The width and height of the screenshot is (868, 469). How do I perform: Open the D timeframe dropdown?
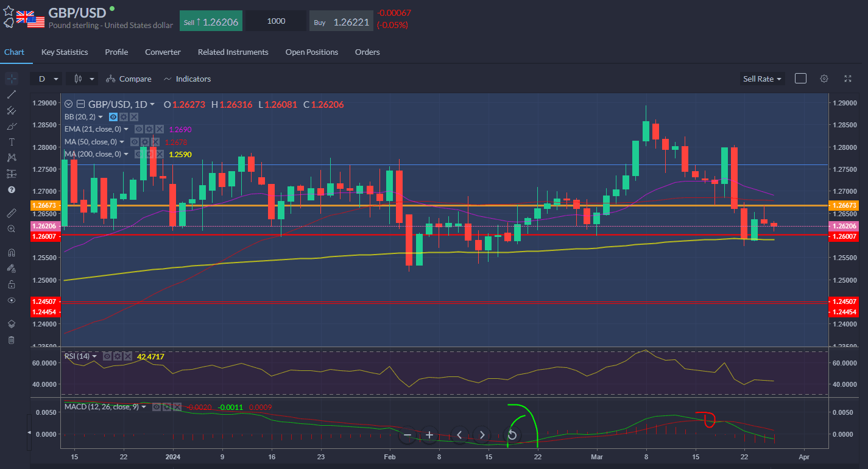pos(46,79)
